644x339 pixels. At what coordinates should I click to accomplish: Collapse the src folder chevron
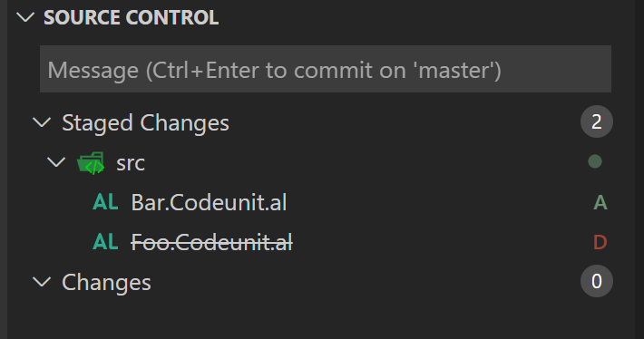[x=56, y=161]
